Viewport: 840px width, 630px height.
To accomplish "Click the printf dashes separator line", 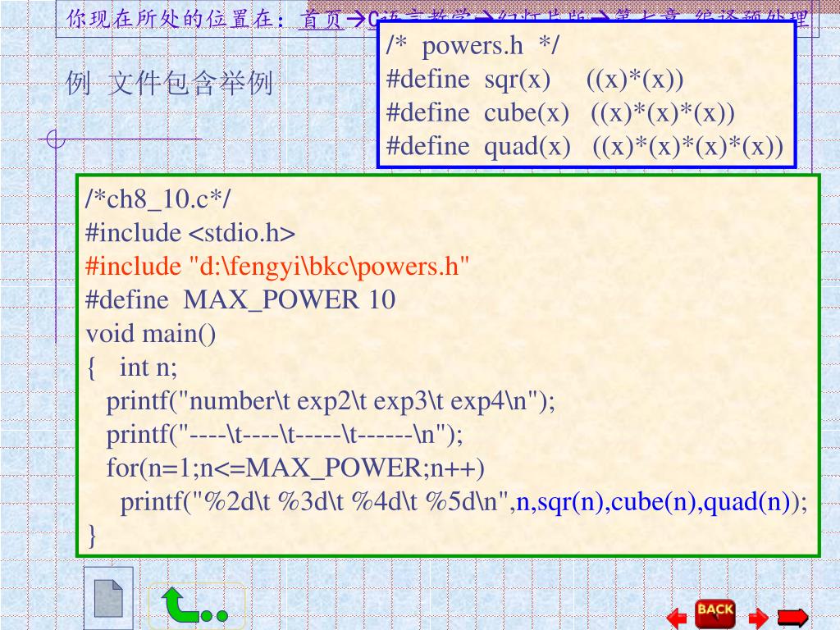I will [285, 435].
